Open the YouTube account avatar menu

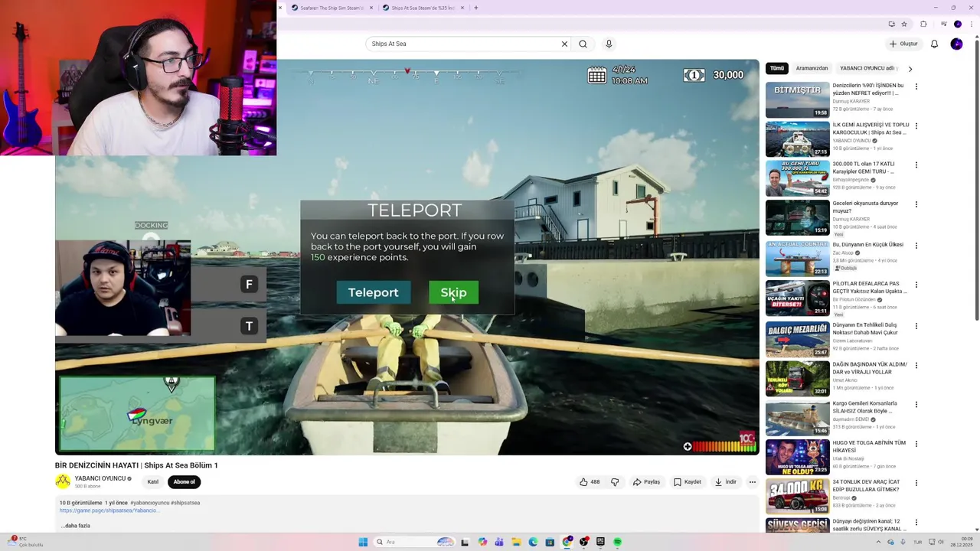pyautogui.click(x=956, y=44)
